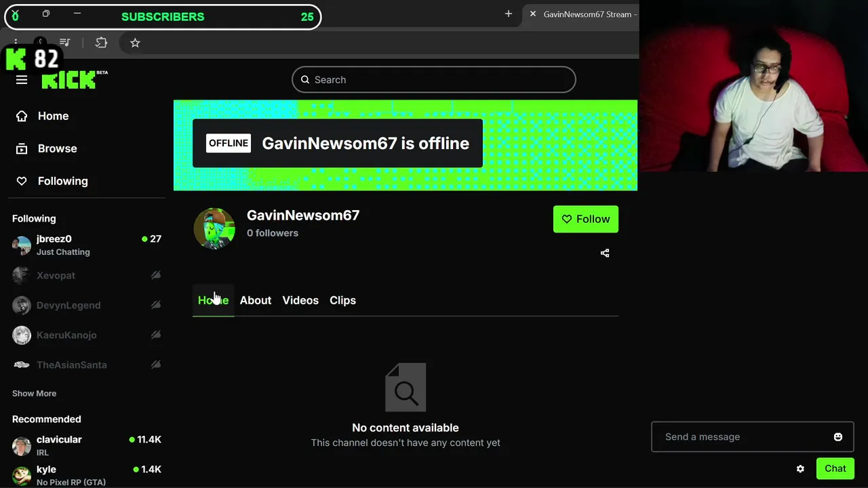Open the KaeruKanojo channel
This screenshot has height=488, width=868.
point(87,335)
